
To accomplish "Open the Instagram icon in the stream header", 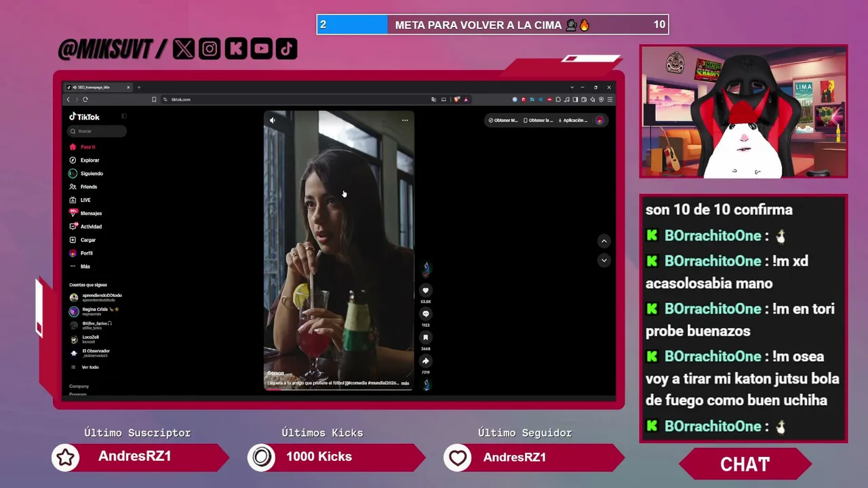I will click(x=210, y=48).
